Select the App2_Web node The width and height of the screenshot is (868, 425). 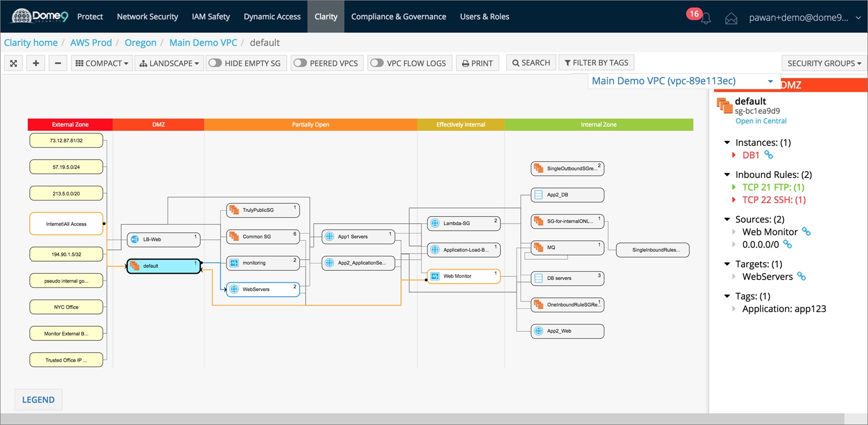[x=567, y=331]
